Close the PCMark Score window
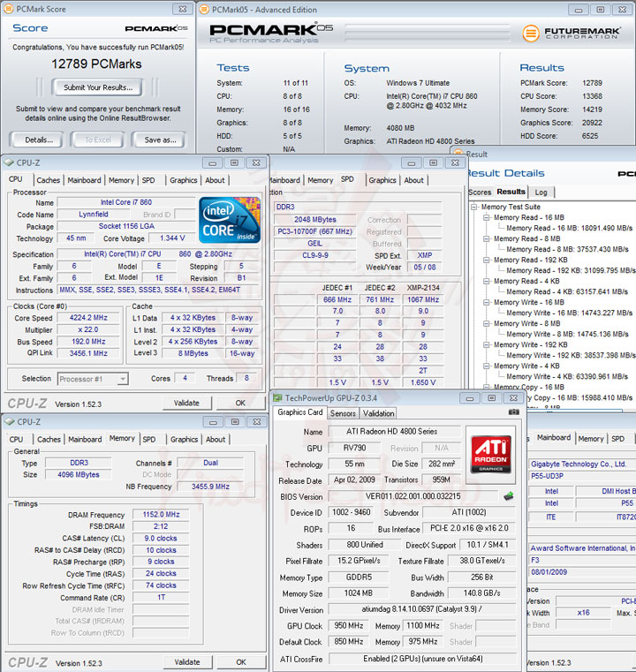Viewport: 636px width, 672px height. (183, 9)
